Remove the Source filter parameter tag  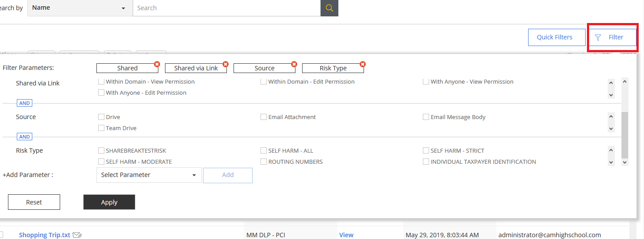(x=294, y=64)
